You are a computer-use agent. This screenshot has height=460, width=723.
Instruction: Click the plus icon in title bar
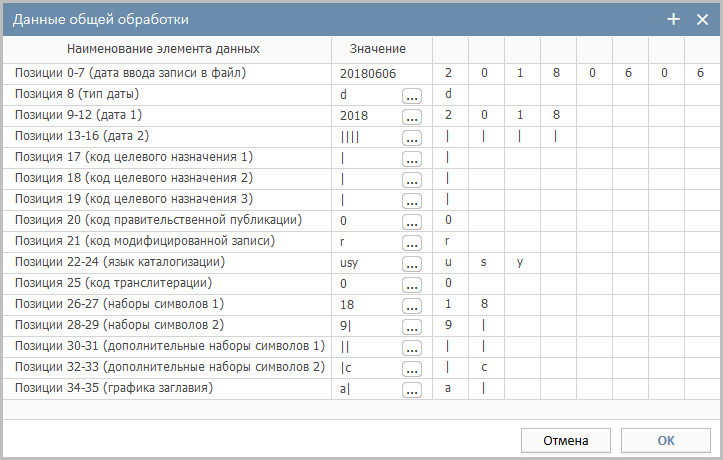click(673, 19)
